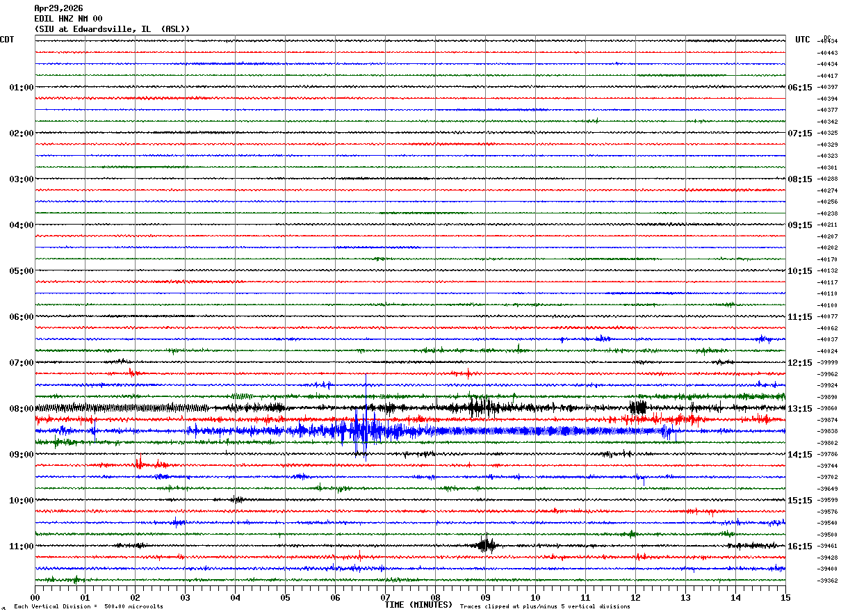The width and height of the screenshot is (841, 616).
Task: Click the DC offset value '-40170'
Action: point(828,259)
